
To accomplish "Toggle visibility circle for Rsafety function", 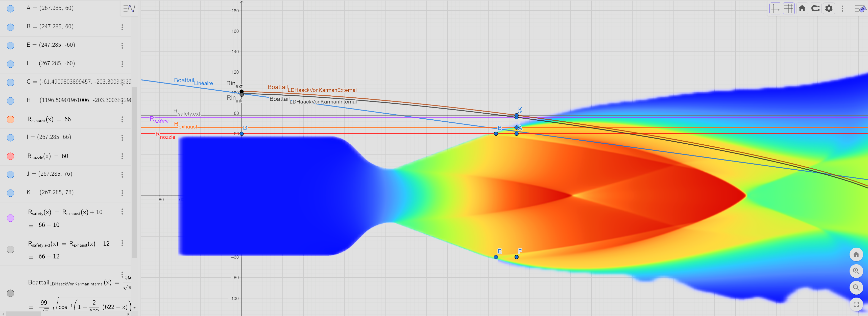I will tap(10, 218).
